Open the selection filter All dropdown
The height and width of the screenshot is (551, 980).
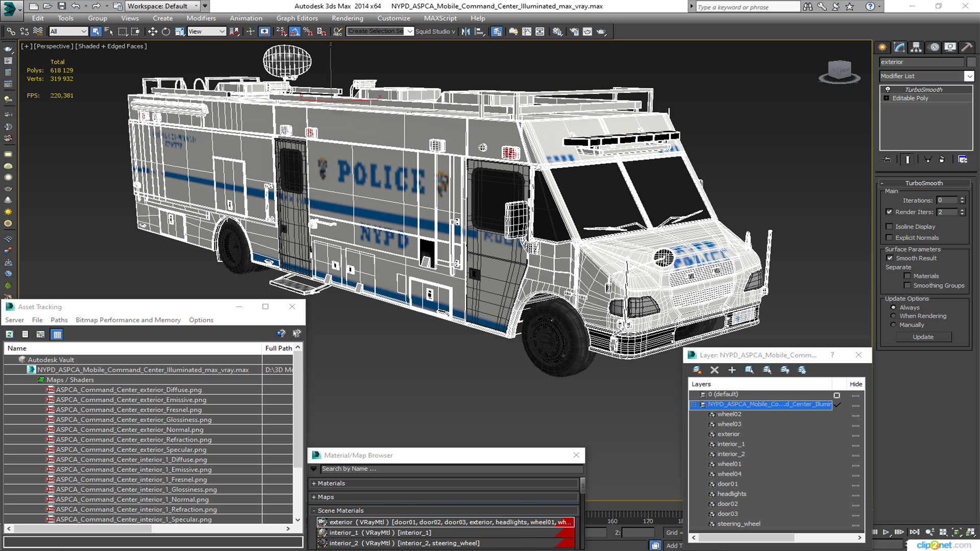coord(68,32)
